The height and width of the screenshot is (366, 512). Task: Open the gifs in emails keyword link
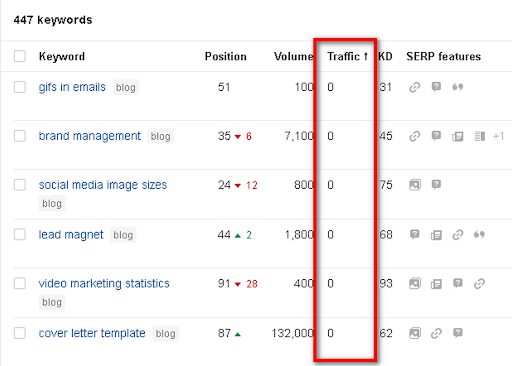[x=72, y=87]
